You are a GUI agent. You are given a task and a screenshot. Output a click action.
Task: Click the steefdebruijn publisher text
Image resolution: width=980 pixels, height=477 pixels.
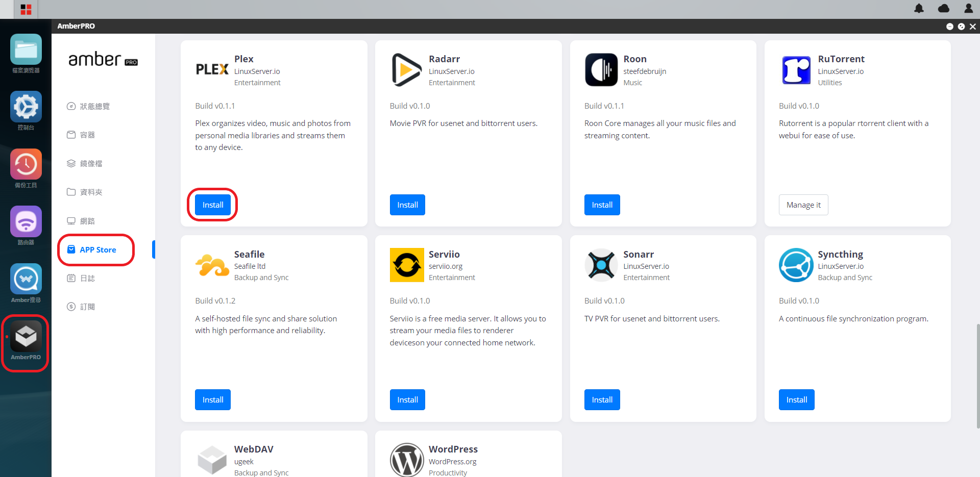point(645,71)
